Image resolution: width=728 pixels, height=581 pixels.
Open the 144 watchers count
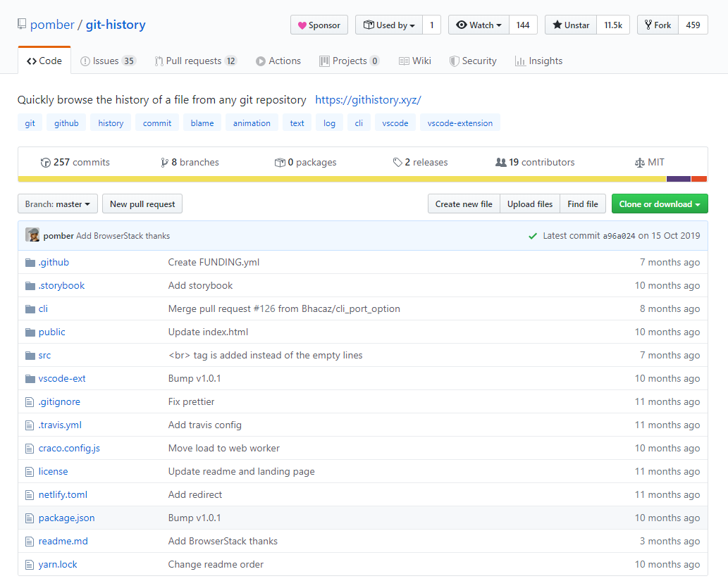point(523,25)
